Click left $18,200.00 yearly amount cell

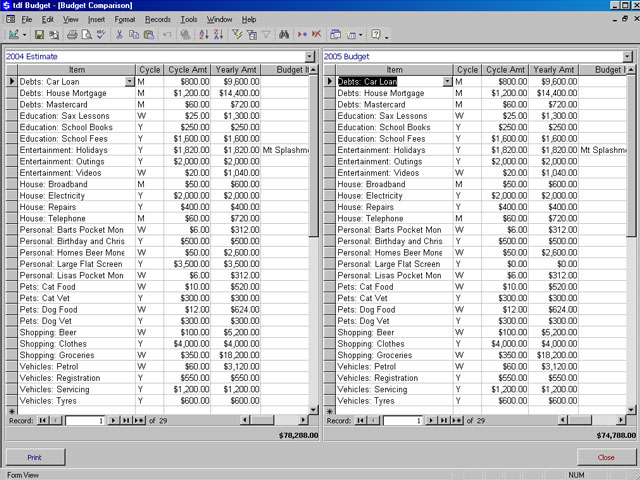(x=236, y=355)
